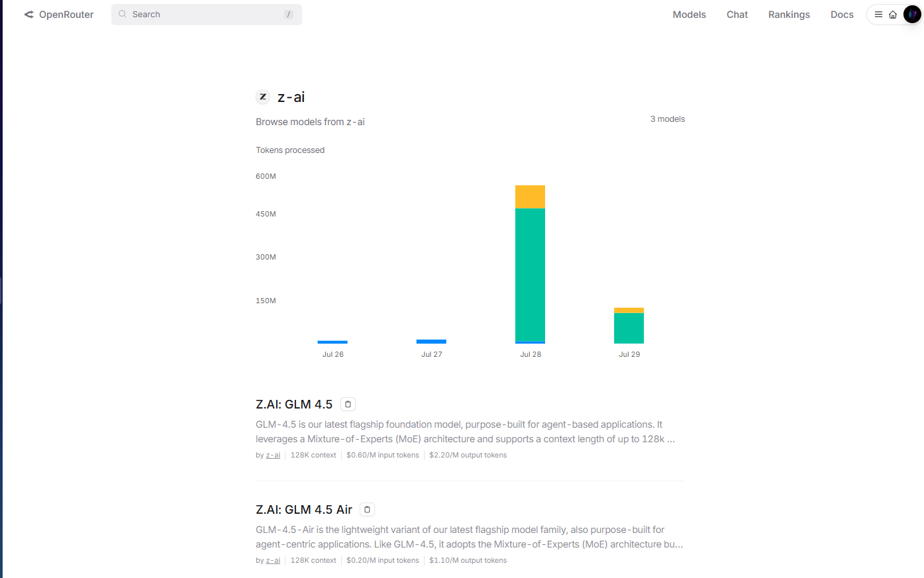Copy the GLM 4.5 model ID
Screen dimensions: 924x578
(348, 404)
